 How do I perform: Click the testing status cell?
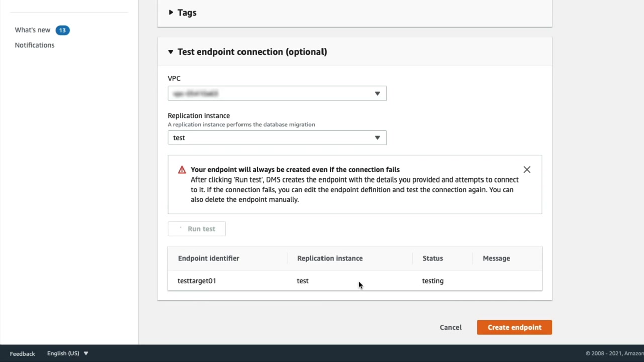coord(433,281)
